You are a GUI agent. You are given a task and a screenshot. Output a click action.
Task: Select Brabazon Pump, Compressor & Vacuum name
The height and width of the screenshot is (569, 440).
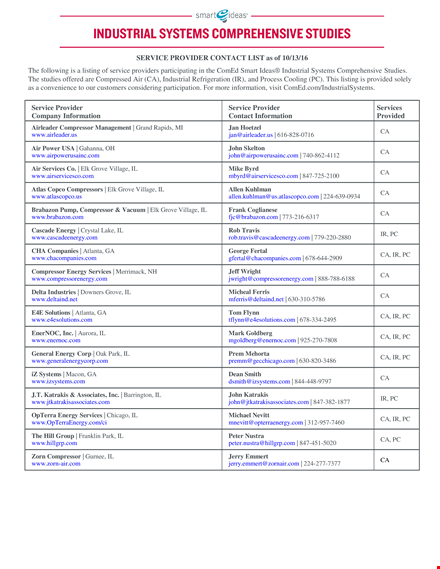[88, 210]
